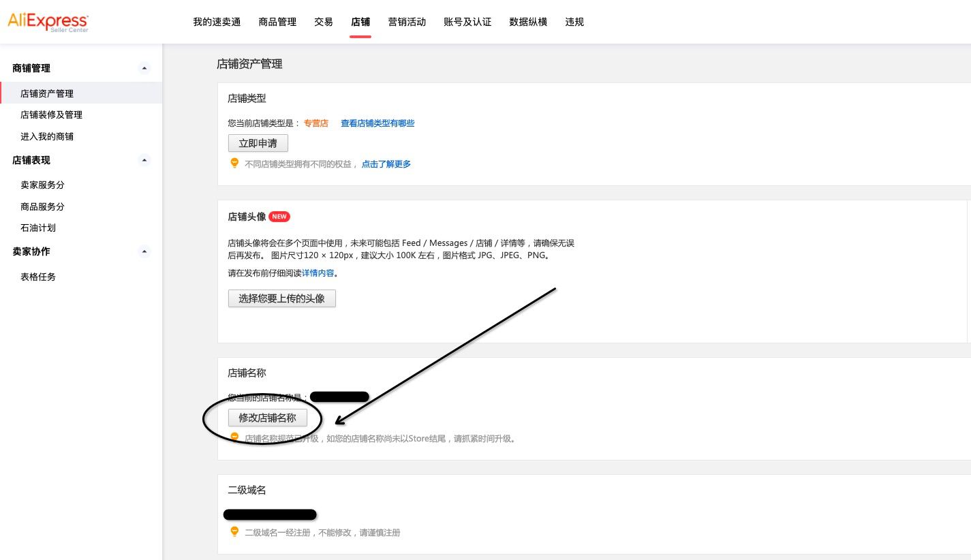Open the 商品管理 top menu
The width and height of the screenshot is (971, 560).
(277, 22)
